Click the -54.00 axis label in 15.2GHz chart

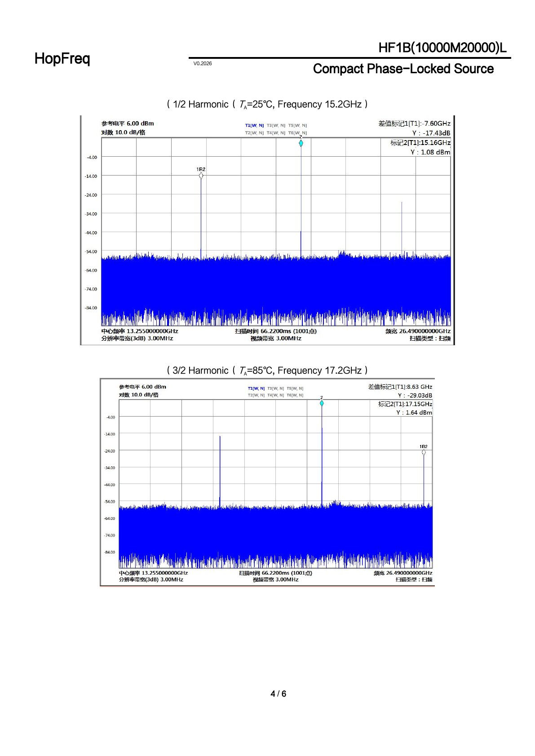pyautogui.click(x=91, y=252)
